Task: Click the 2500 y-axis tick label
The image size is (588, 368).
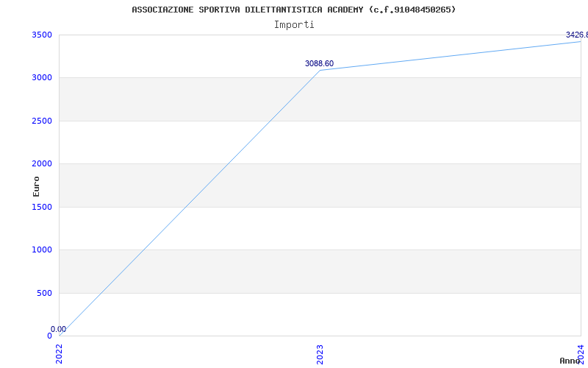Action: (43, 121)
